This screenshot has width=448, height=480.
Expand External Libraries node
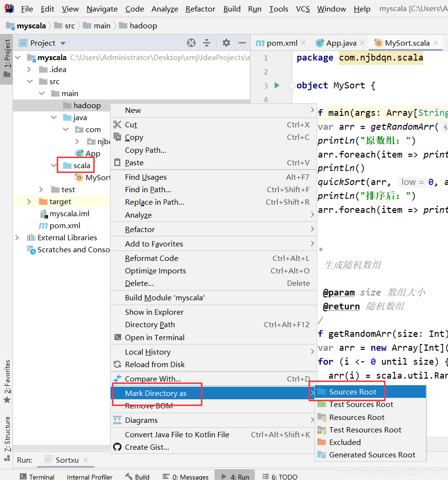17,237
